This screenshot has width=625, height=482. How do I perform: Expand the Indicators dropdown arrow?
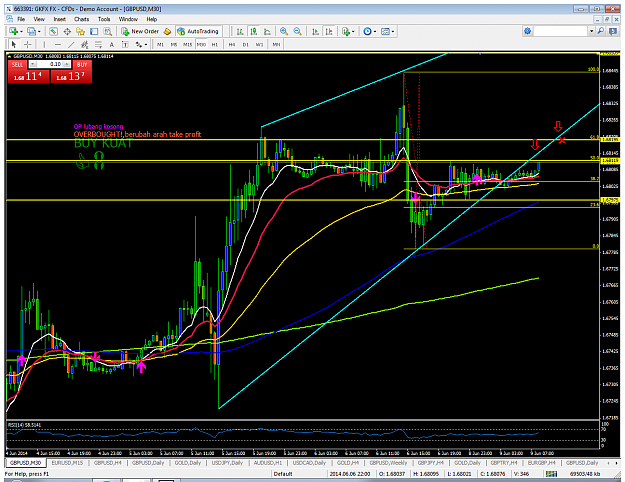353,31
